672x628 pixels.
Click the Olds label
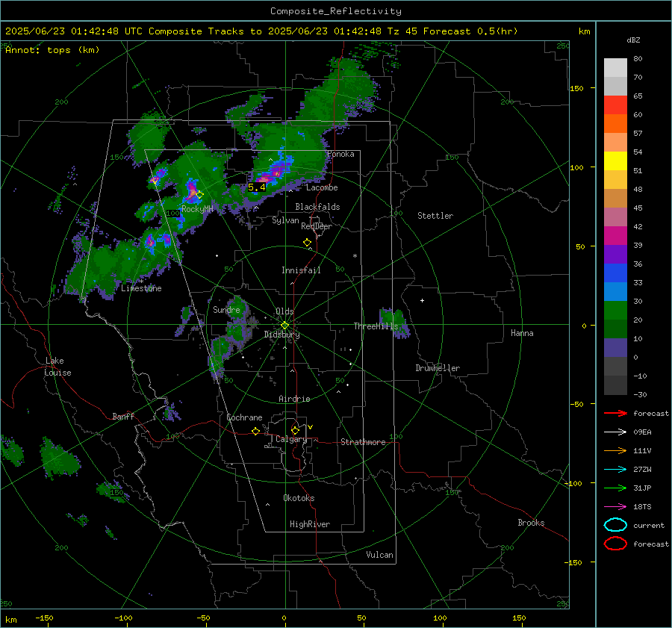pyautogui.click(x=284, y=311)
